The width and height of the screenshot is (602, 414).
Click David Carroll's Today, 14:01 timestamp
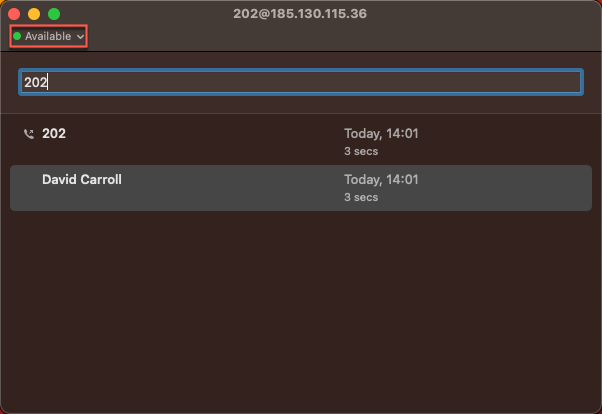click(x=381, y=180)
